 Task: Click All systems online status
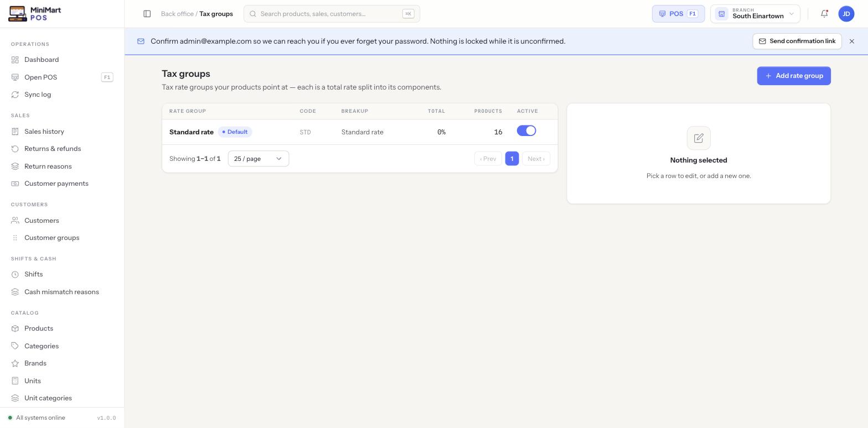pyautogui.click(x=37, y=418)
